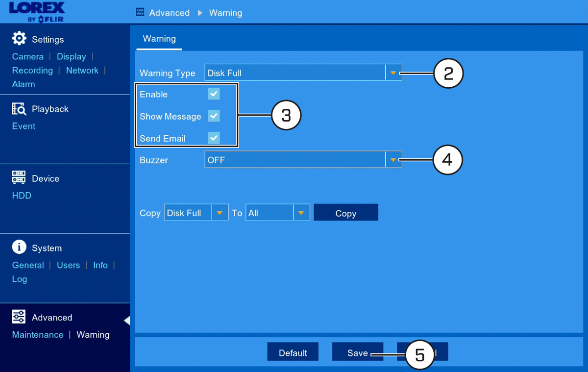Click the Advanced sliders icon
The height and width of the screenshot is (372, 588).
(19, 317)
